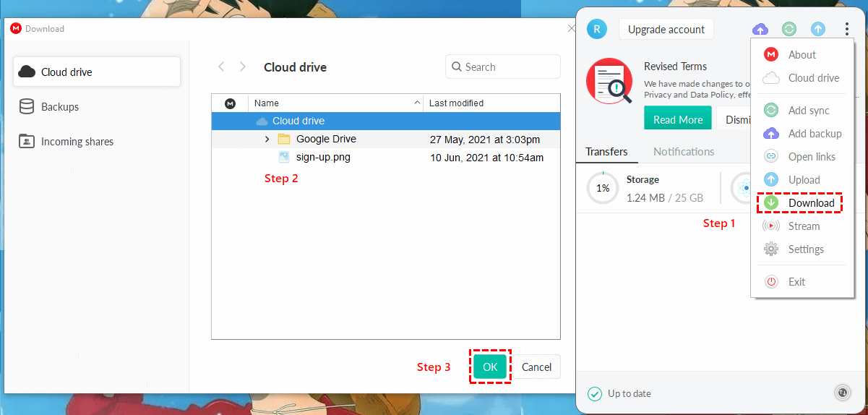Screen dimensions: 868x415
Task: Click the sign-up.png image file icon
Action: coord(284,157)
